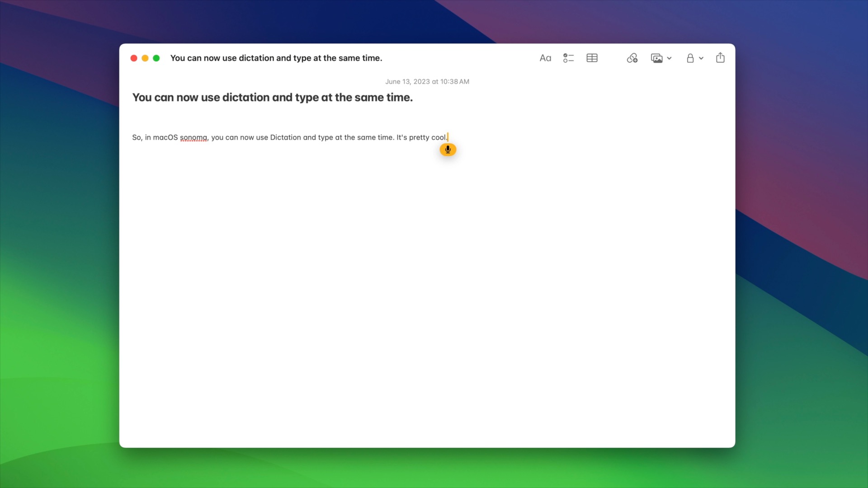Viewport: 868px width, 488px height.
Task: Place cursor in the note body text
Action: click(x=289, y=137)
